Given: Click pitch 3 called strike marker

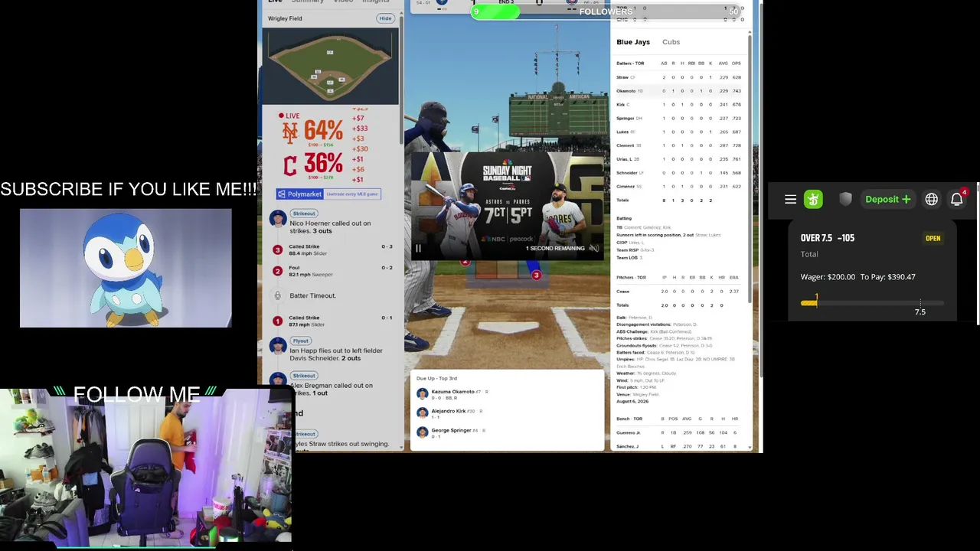Looking at the screenshot, I should point(278,249).
